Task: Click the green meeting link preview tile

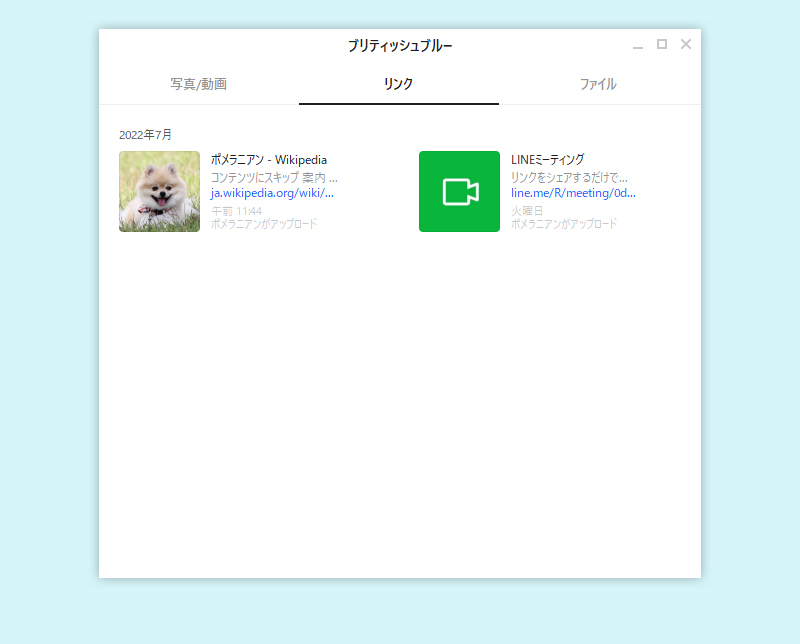Action: click(459, 192)
